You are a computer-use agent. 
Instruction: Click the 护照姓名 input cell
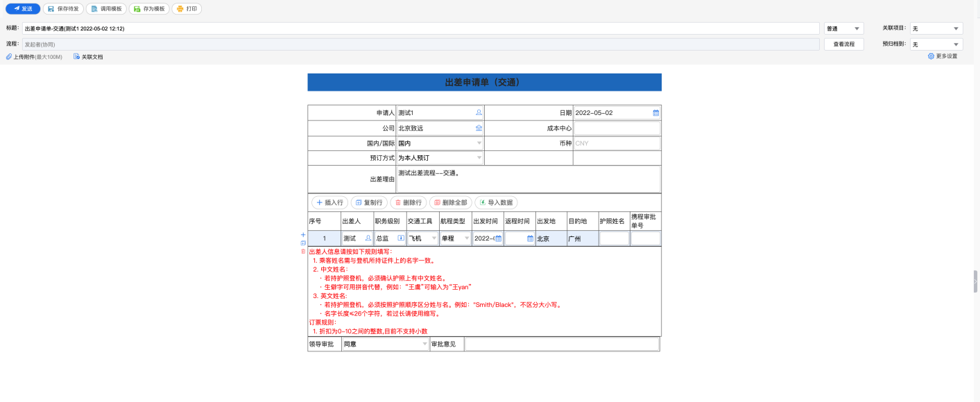[614, 238]
